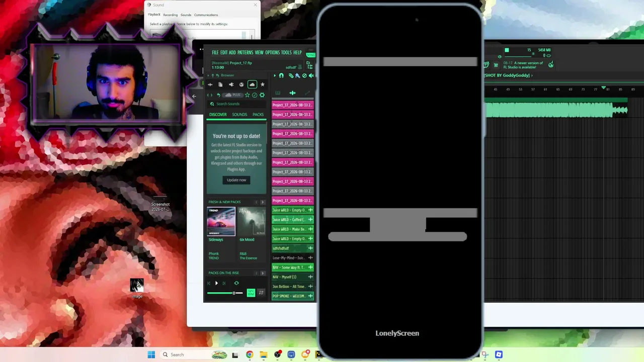The height and width of the screenshot is (362, 644).
Task: Open the Sideways pack thumbnail
Action: coord(221,221)
